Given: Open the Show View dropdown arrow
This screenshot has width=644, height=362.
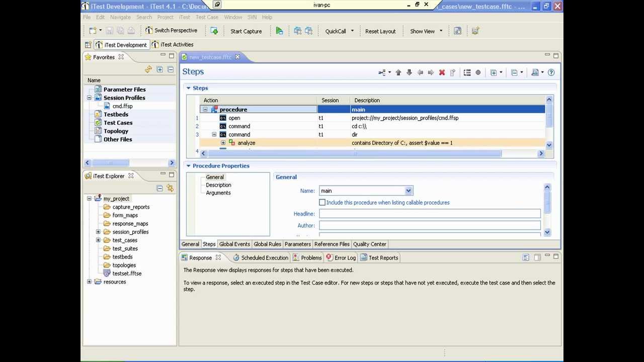Looking at the screenshot, I should [x=441, y=31].
